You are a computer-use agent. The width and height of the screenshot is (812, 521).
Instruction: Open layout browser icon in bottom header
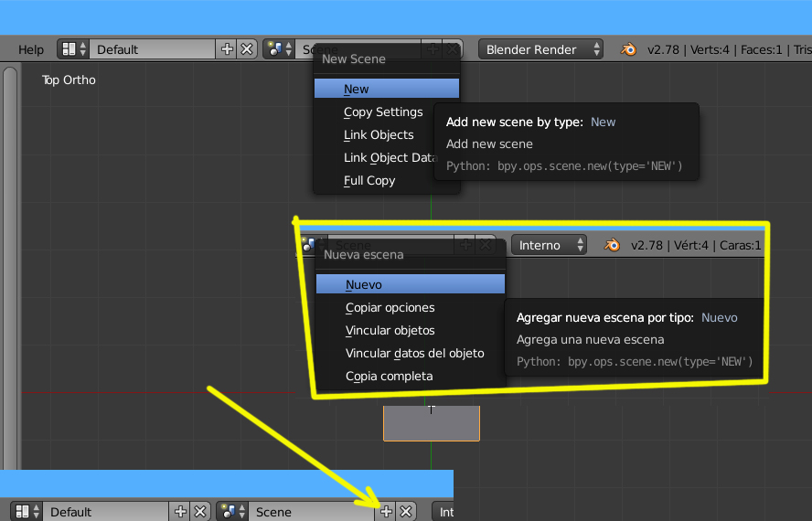27,512
